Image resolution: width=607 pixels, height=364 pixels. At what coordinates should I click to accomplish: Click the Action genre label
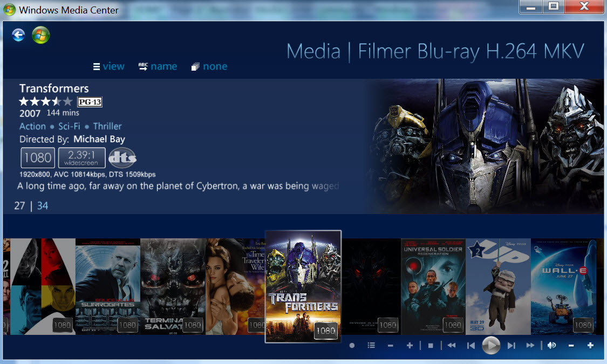click(x=32, y=126)
